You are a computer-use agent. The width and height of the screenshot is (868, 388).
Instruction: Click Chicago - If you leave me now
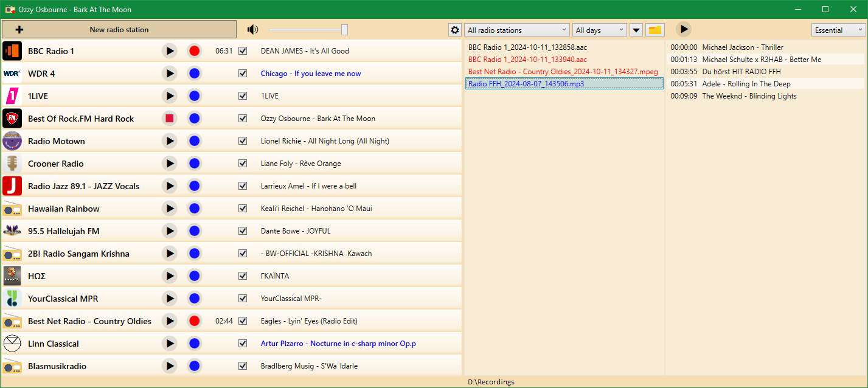click(311, 74)
